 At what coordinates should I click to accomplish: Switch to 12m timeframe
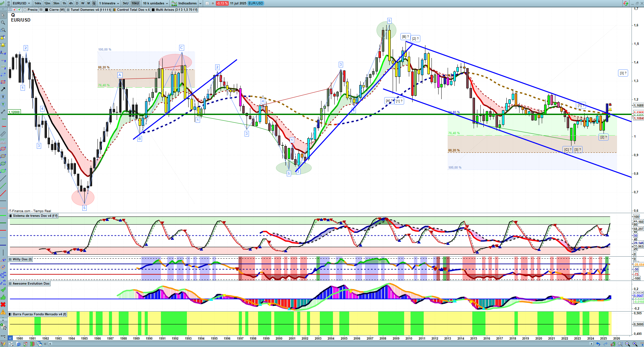coord(47,3)
